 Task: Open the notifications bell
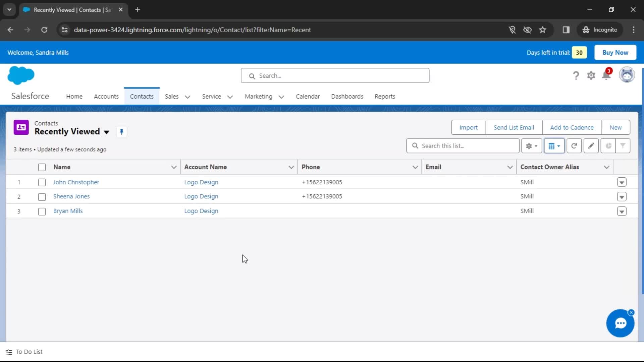click(x=606, y=75)
